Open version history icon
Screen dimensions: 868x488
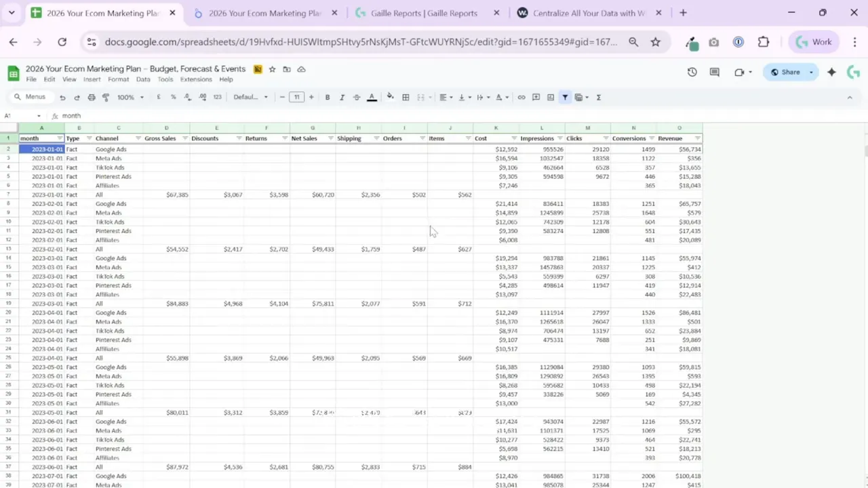click(692, 71)
